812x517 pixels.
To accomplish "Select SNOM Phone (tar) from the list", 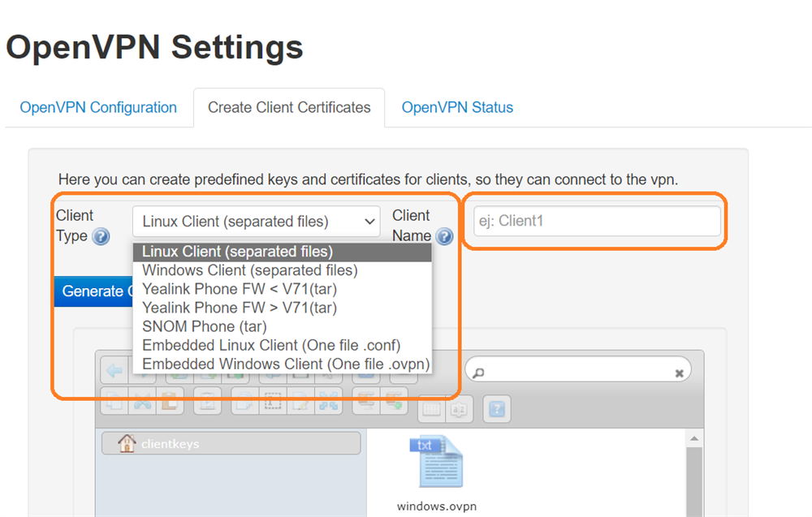I will pos(204,326).
